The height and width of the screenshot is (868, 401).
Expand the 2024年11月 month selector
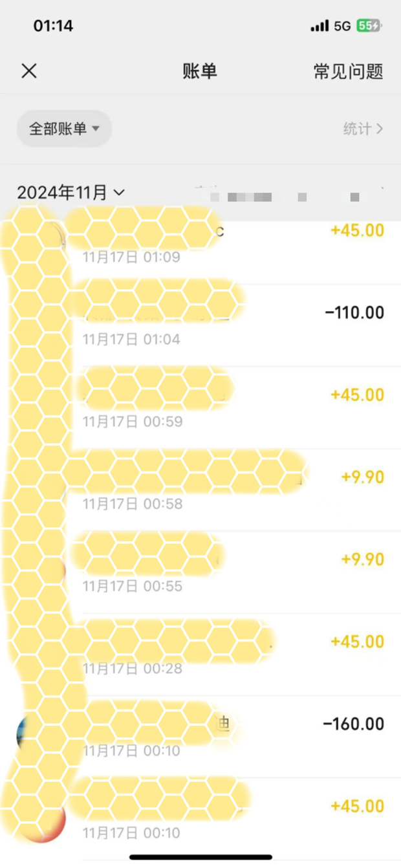[x=71, y=192]
